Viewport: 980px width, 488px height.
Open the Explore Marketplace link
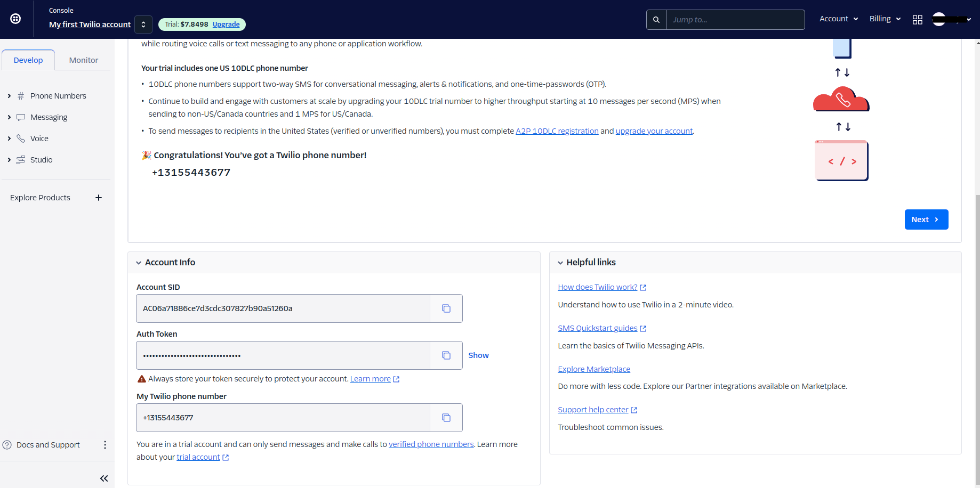pyautogui.click(x=594, y=369)
